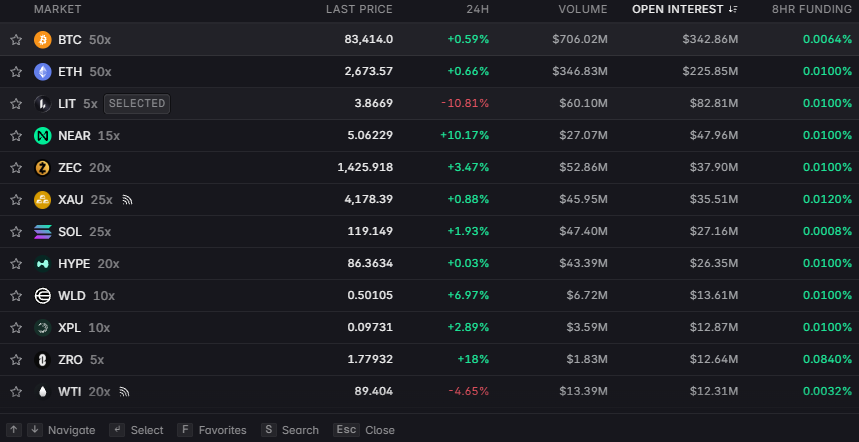Click the BTC Bitcoin coin icon

(43, 39)
